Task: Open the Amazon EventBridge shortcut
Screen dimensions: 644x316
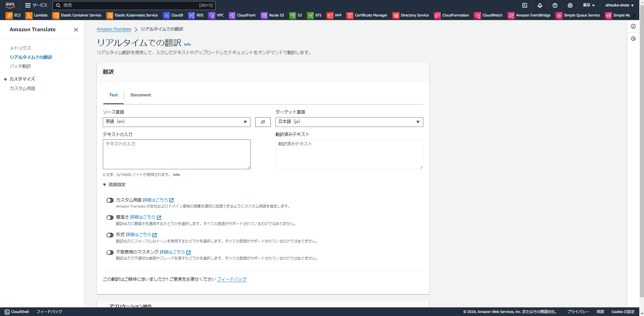Action: click(x=529, y=15)
